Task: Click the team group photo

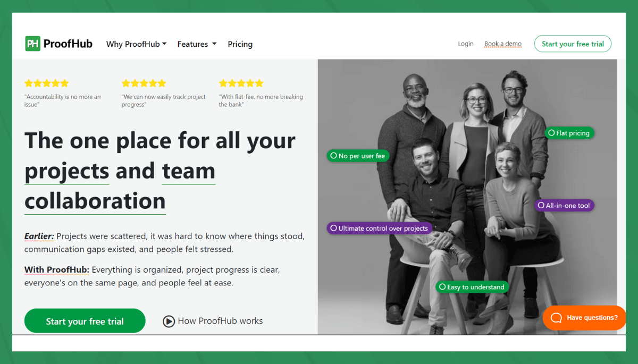Action: 467,197
